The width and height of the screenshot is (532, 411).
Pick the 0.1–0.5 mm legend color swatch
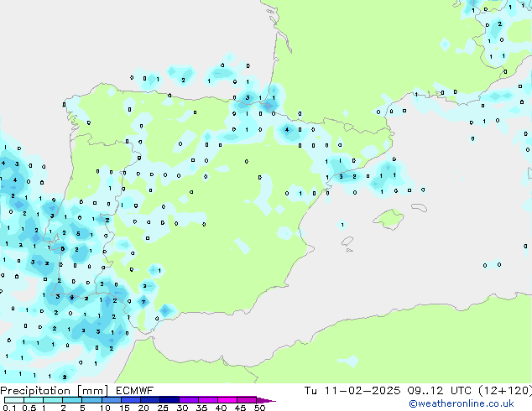(14, 400)
